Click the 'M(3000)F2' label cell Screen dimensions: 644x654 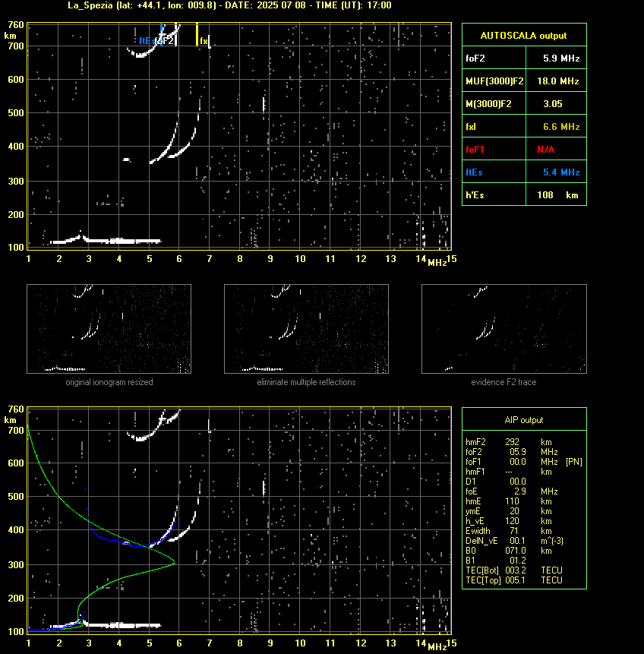(x=494, y=104)
